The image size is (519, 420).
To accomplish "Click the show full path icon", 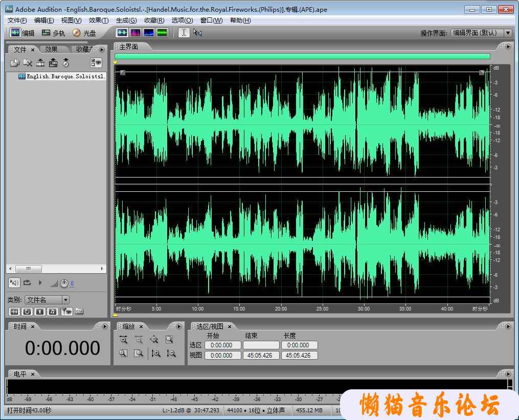I will tap(79, 311).
